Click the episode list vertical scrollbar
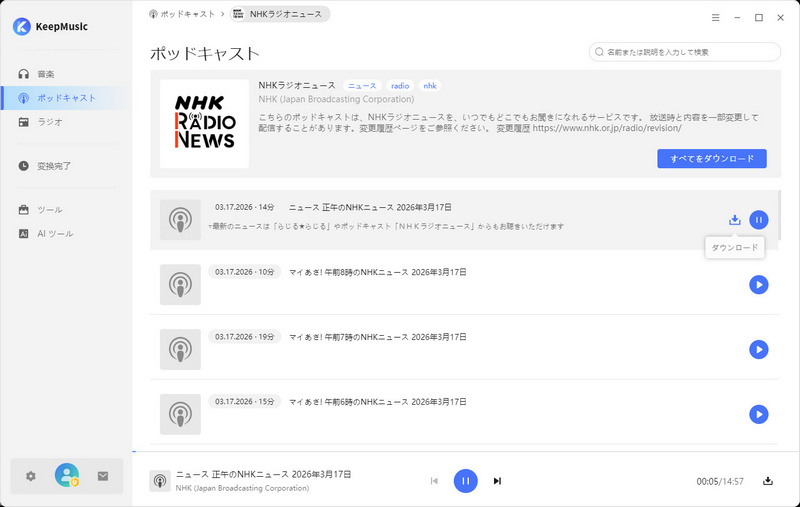800x507 pixels. [x=779, y=215]
